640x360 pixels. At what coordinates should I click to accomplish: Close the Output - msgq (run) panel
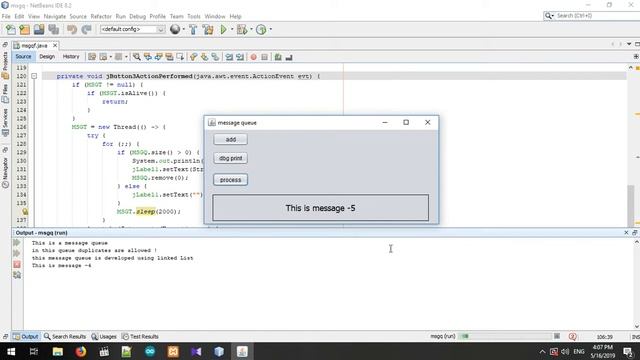coord(626,232)
